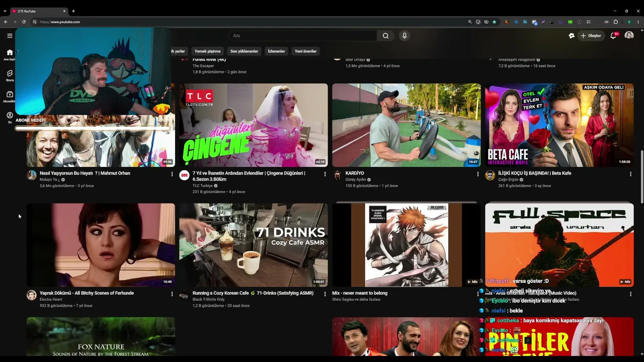Viewport: 644px width, 362px height.
Task: Open the Fox Nature forest stream thumbnail
Action: tap(101, 337)
